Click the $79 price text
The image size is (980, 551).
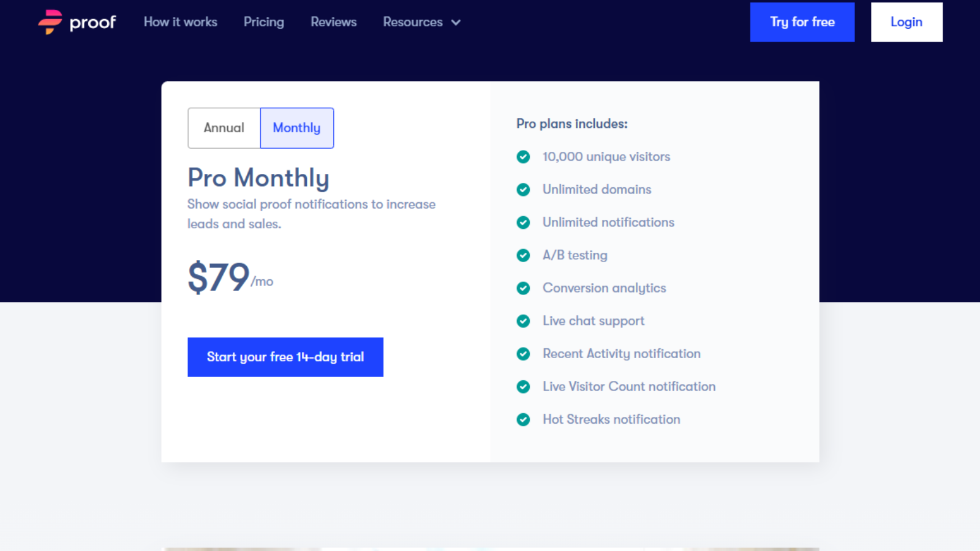219,277
